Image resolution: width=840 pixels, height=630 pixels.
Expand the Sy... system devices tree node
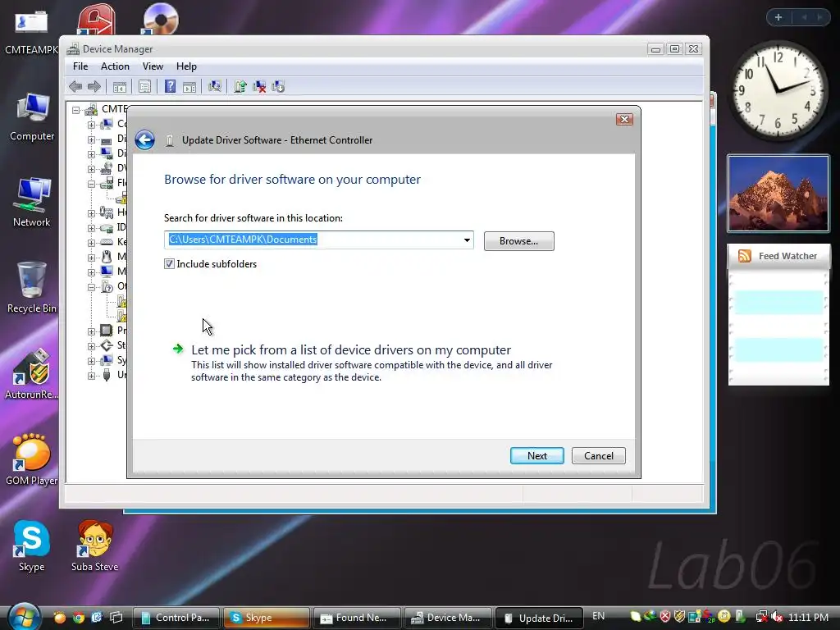(92, 361)
